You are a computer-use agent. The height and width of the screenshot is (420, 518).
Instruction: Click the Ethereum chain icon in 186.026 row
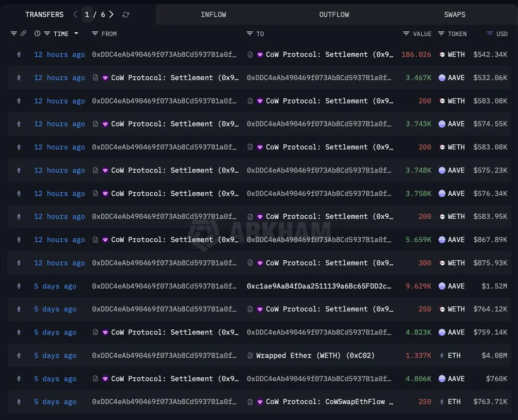coord(19,54)
